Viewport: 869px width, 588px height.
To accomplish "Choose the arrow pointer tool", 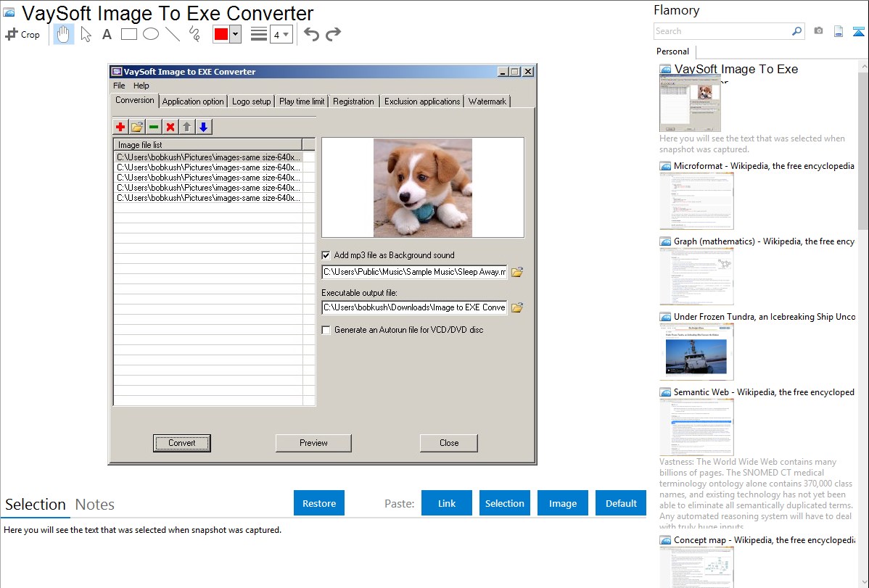I will (86, 34).
